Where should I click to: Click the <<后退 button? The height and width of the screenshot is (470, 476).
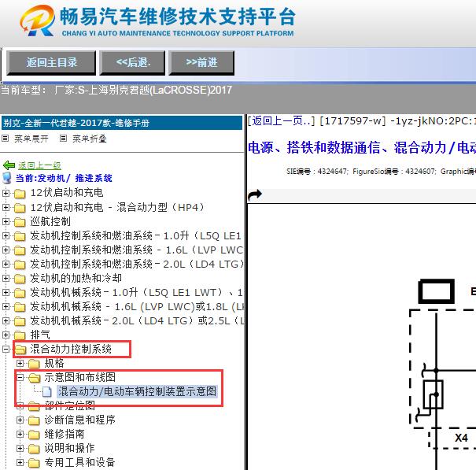132,63
